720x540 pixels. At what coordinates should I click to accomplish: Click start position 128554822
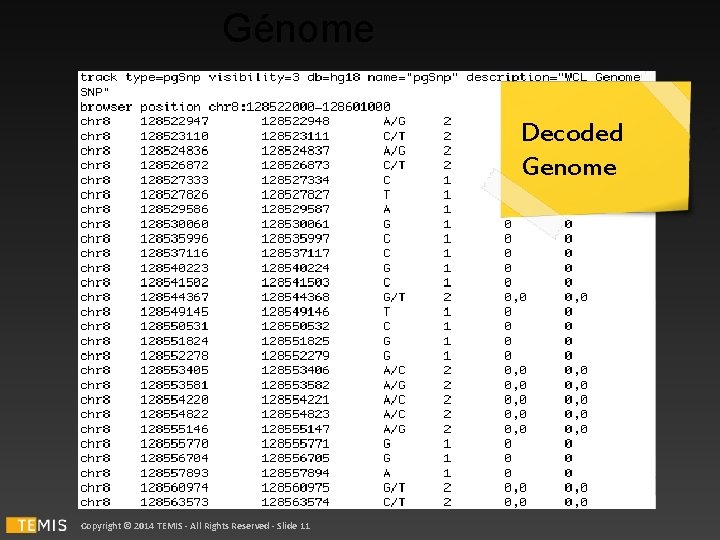click(174, 414)
